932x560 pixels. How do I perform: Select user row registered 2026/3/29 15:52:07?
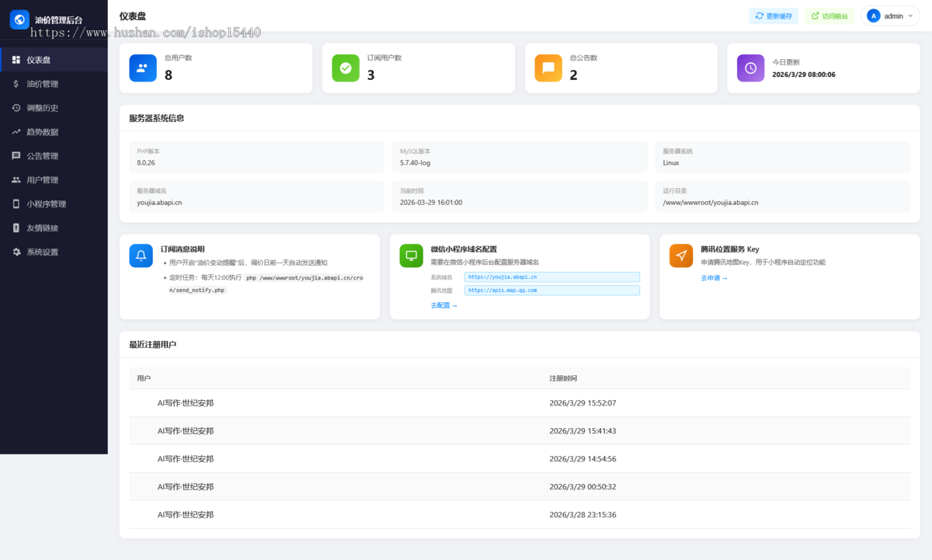click(520, 403)
